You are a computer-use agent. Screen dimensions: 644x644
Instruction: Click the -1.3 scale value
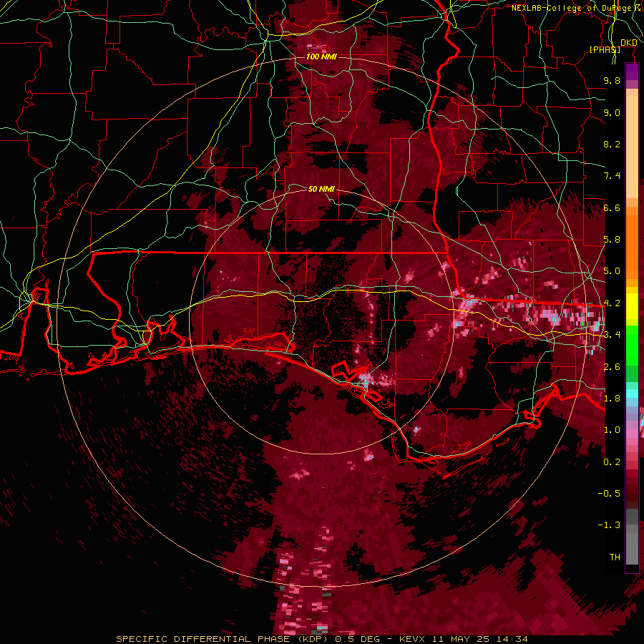[609, 525]
